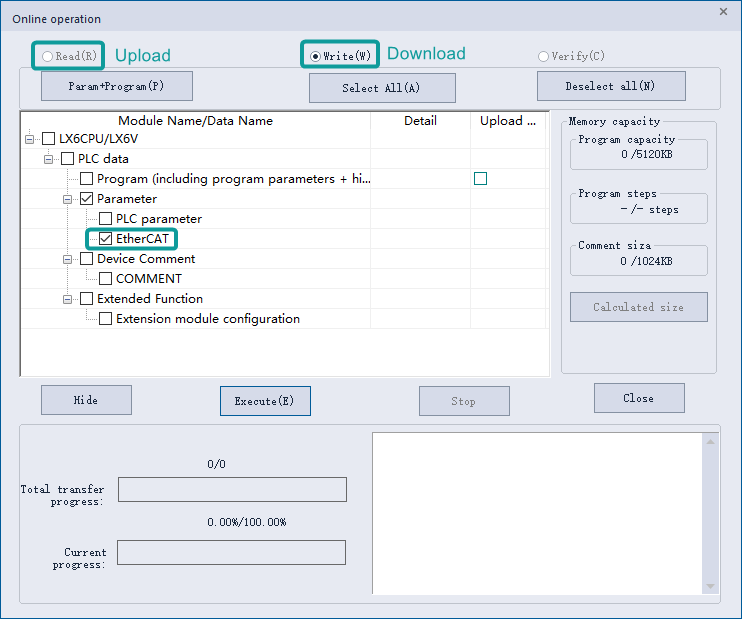Screen dimensions: 742x619
Task: Click the Param+Program(P) button
Action: tap(116, 86)
